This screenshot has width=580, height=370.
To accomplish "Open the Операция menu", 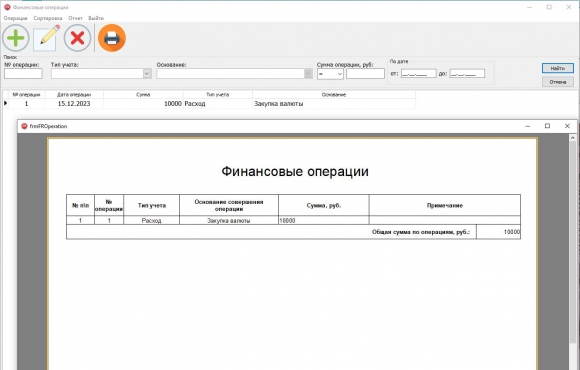I will [x=16, y=18].
